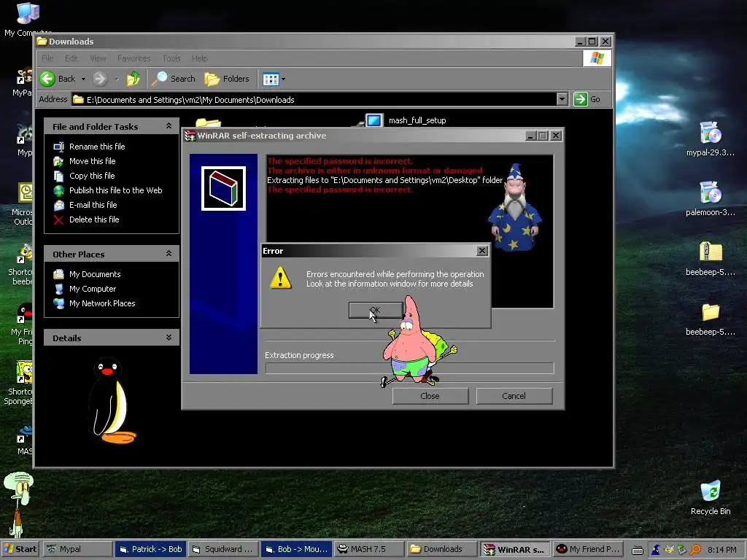Click the Windows flag logo in Downloads
This screenshot has height=560, width=747.
[x=597, y=58]
